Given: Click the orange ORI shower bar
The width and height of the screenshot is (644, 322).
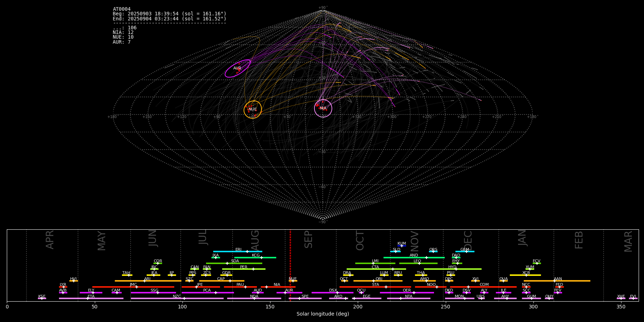Looking at the screenshot, I should [x=378, y=281].
